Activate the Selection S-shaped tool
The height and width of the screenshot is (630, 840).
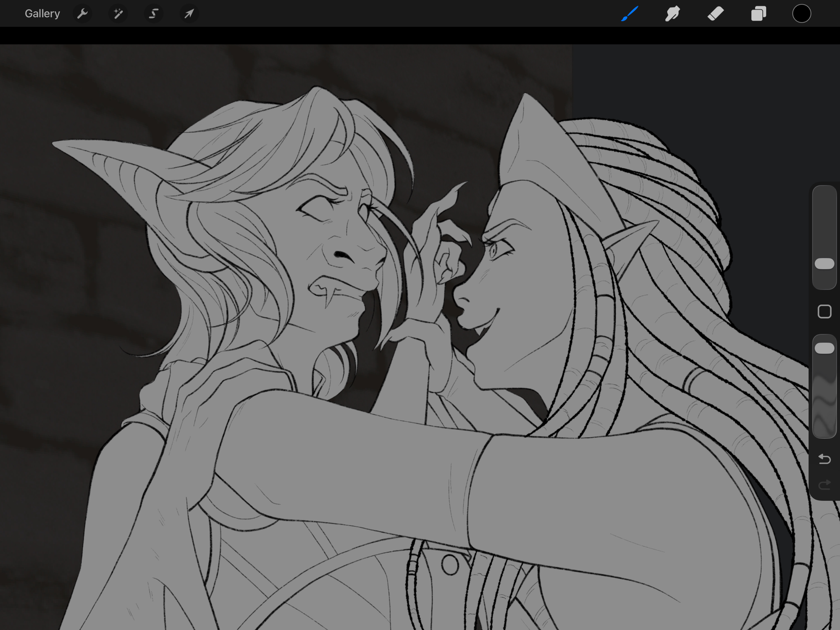pos(154,14)
